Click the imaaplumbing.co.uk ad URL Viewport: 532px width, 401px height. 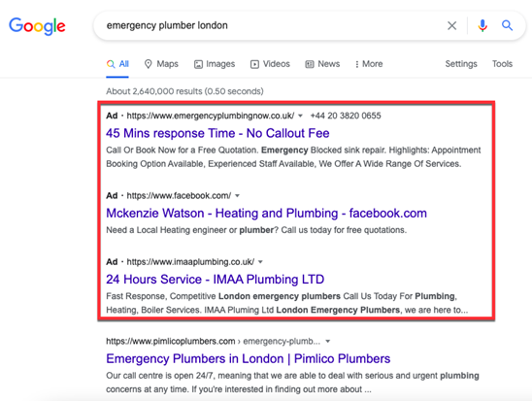[190, 262]
